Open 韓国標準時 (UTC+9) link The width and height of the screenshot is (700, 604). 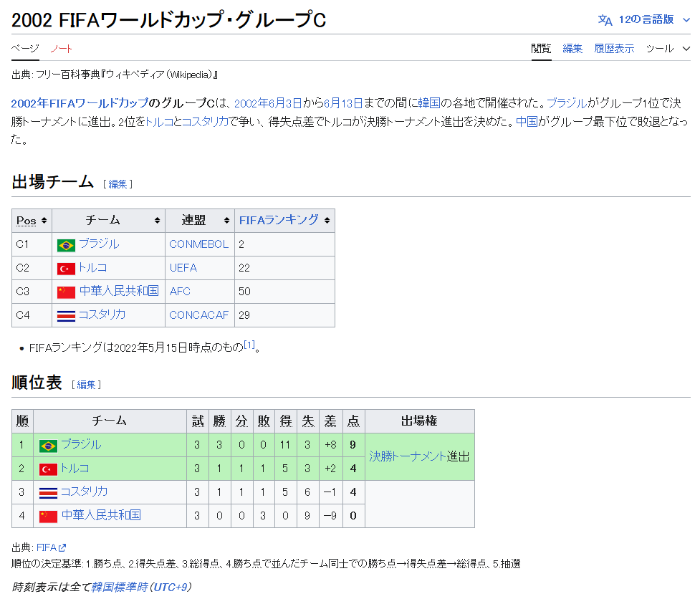[142, 587]
